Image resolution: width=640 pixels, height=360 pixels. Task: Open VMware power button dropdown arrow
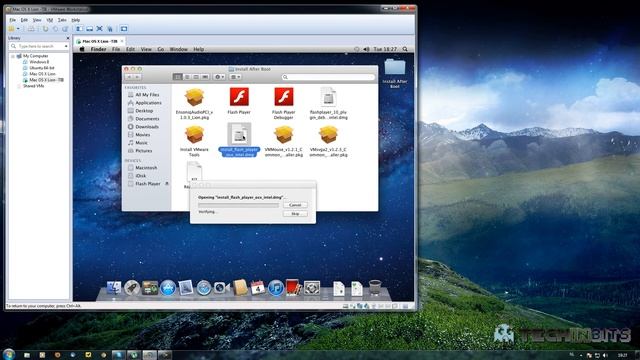[18, 29]
